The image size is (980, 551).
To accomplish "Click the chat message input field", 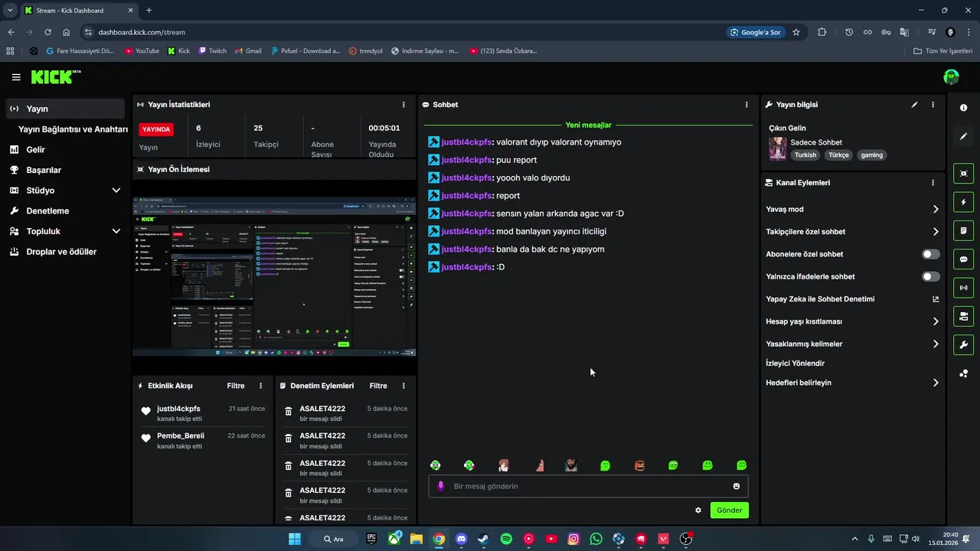I will tap(588, 486).
